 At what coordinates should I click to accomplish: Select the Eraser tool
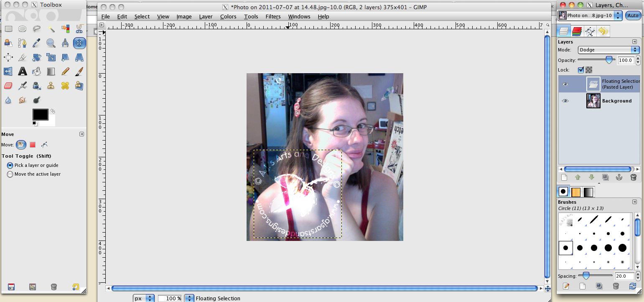coord(8,86)
